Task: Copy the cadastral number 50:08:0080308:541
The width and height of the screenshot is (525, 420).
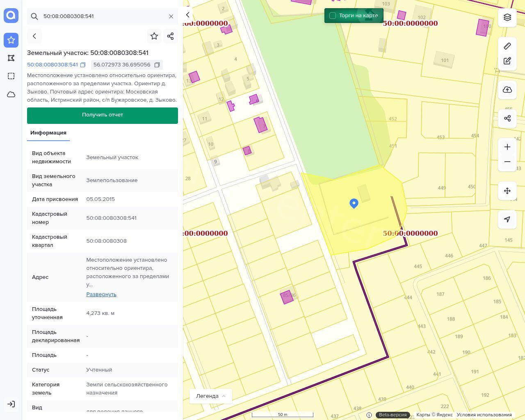Action: click(x=83, y=65)
